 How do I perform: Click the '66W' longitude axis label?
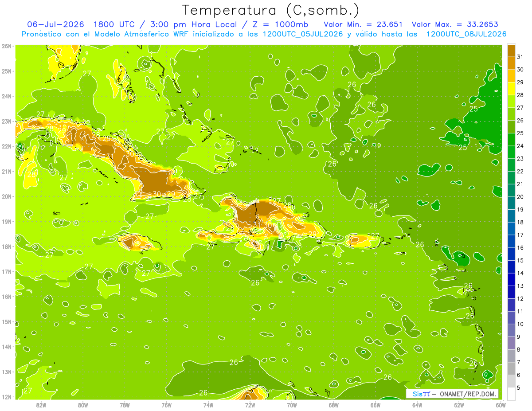point(376,404)
